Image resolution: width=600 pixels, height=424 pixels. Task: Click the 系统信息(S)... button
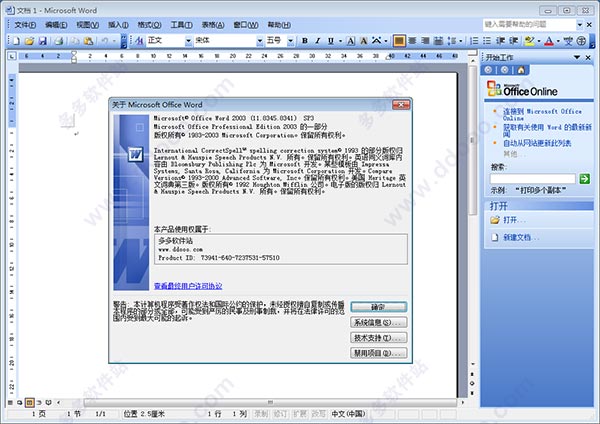378,322
